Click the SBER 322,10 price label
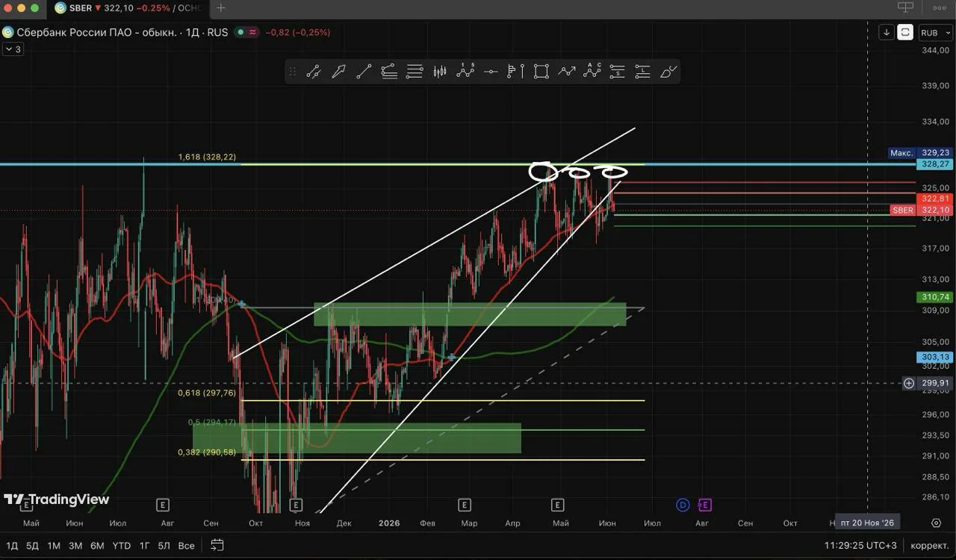This screenshot has width=956, height=560. (922, 211)
